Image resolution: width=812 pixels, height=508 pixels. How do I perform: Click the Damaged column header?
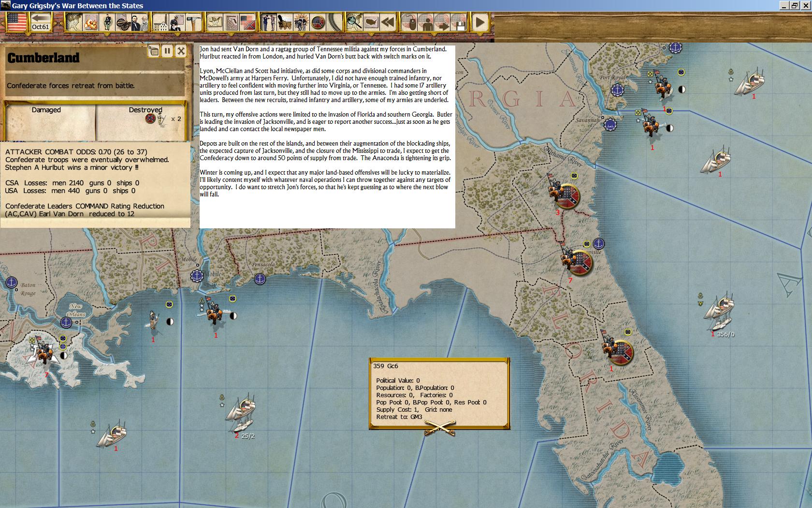(x=46, y=110)
